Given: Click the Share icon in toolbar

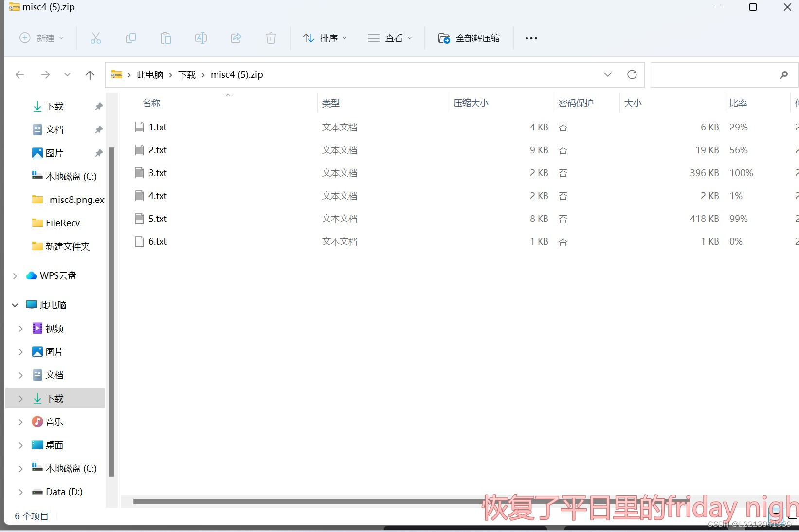Looking at the screenshot, I should (x=236, y=38).
